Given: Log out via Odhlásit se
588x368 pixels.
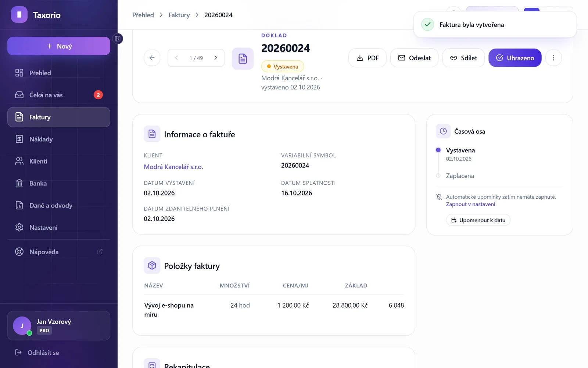Looking at the screenshot, I should (x=37, y=353).
